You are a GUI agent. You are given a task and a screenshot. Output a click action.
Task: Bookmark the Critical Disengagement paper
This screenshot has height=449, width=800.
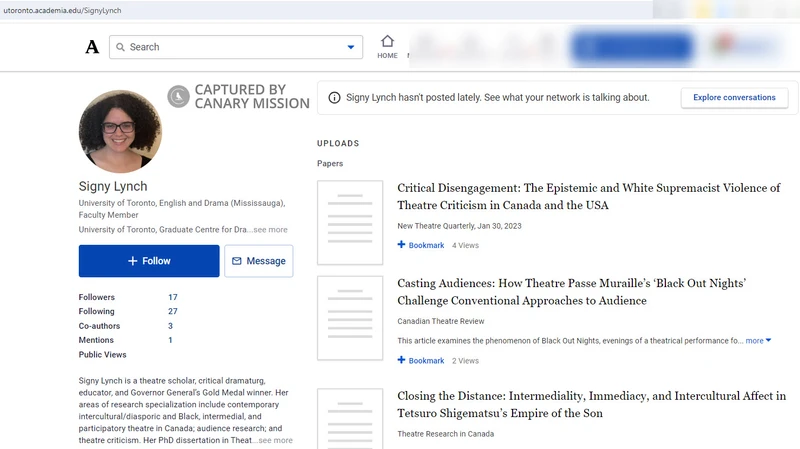[x=421, y=245]
